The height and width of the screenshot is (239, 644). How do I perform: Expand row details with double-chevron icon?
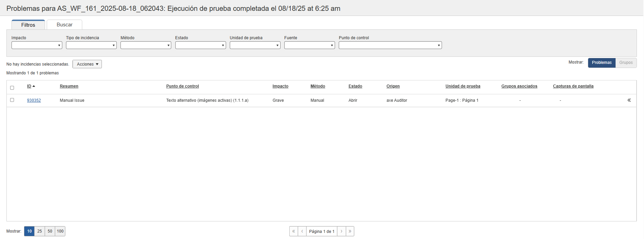pos(629,100)
